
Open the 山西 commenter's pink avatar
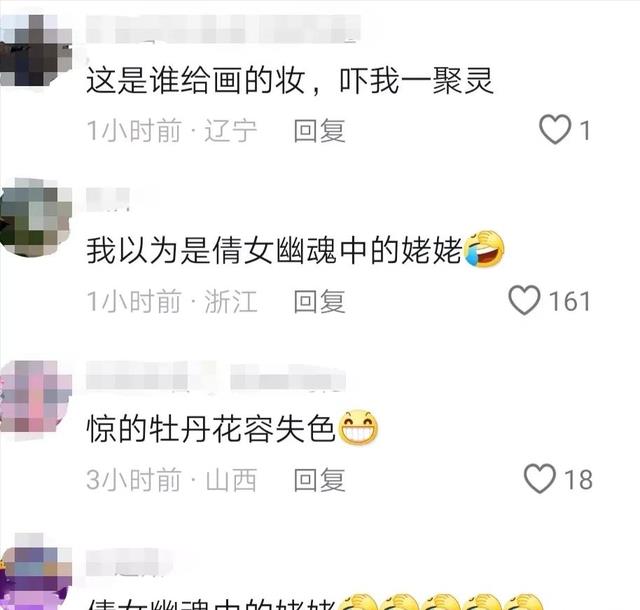(36, 400)
